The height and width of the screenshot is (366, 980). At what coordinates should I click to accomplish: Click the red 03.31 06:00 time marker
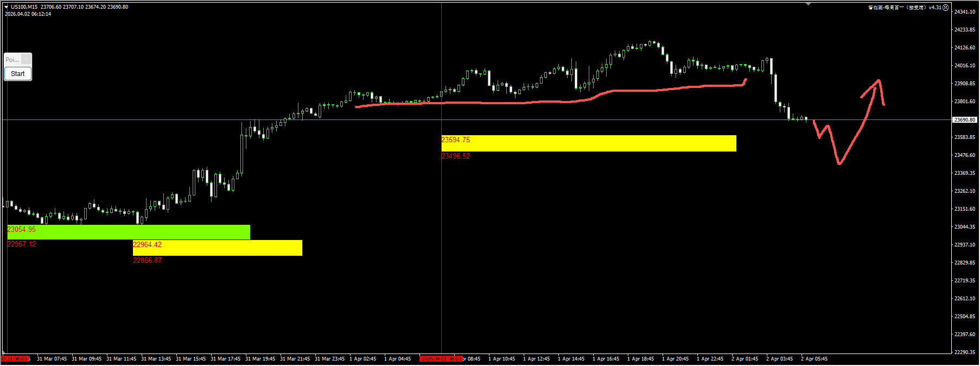pyautogui.click(x=15, y=359)
